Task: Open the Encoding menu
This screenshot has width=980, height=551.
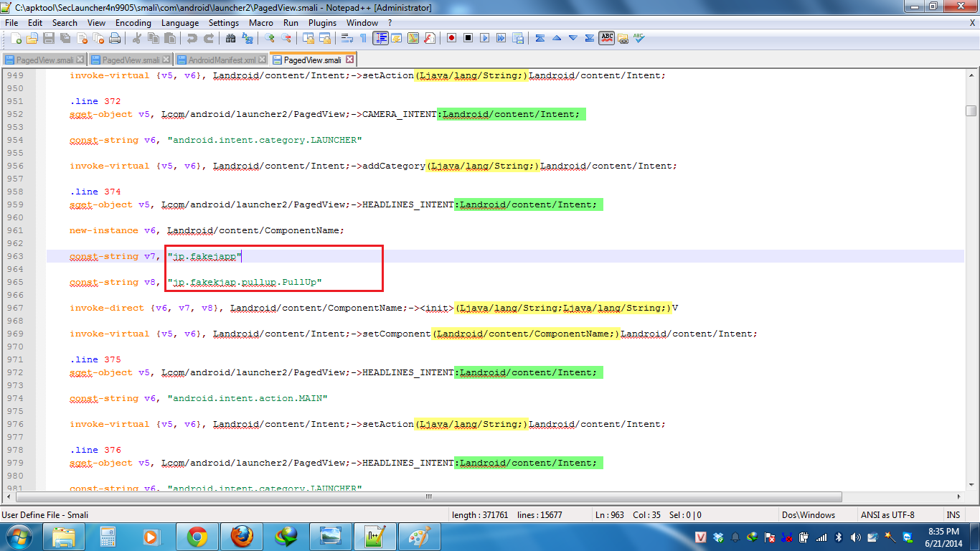Action: pyautogui.click(x=133, y=22)
